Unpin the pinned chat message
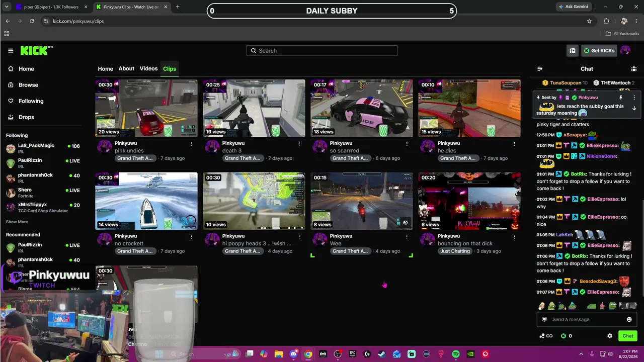The width and height of the screenshot is (644, 362). click(x=621, y=98)
